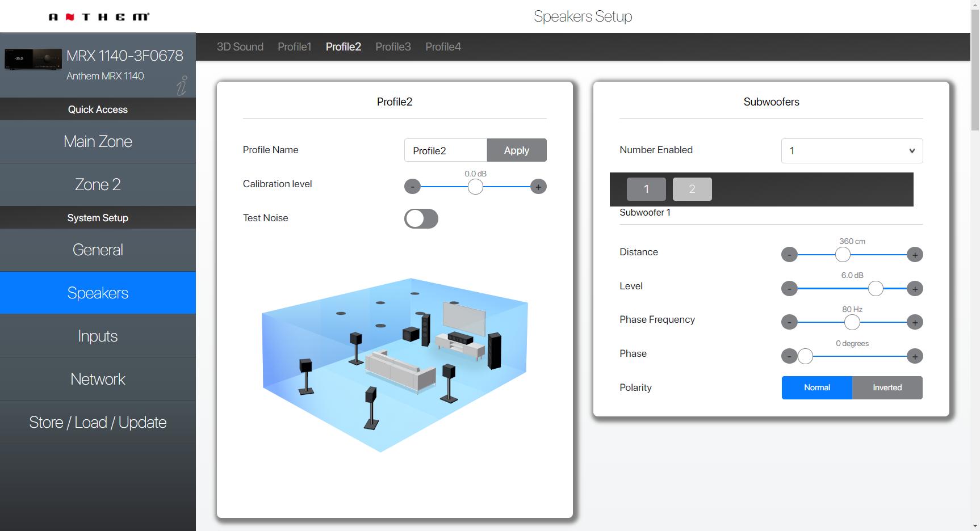The image size is (980, 531).
Task: Decrease Phase degrees with minus button
Action: tap(789, 356)
